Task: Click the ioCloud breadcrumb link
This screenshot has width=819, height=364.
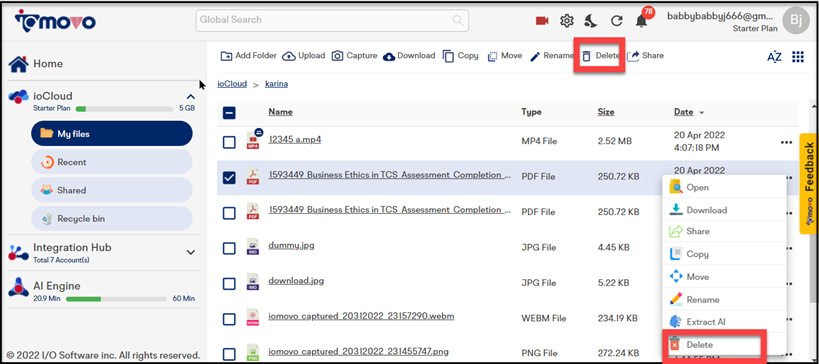Action: (x=232, y=84)
